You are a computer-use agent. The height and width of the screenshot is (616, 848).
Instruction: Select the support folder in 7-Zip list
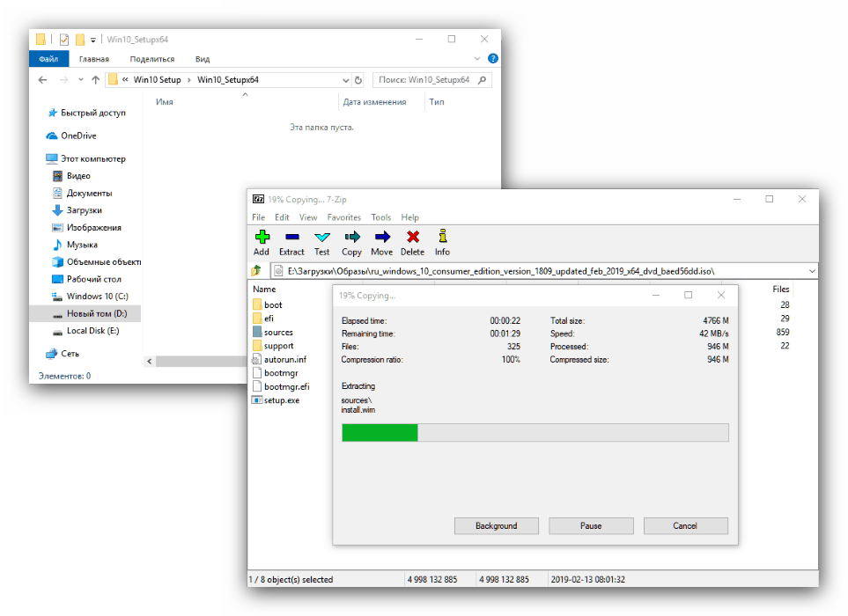273,345
